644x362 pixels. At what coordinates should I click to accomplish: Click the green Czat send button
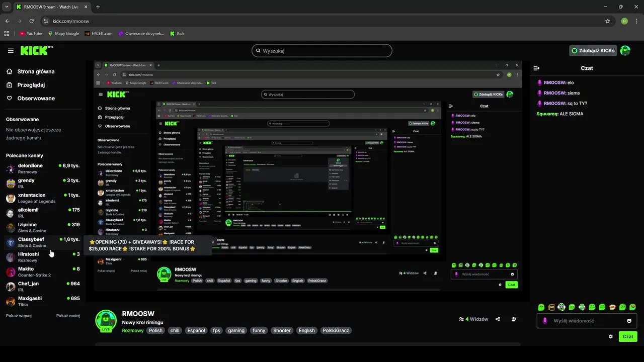tap(628, 336)
